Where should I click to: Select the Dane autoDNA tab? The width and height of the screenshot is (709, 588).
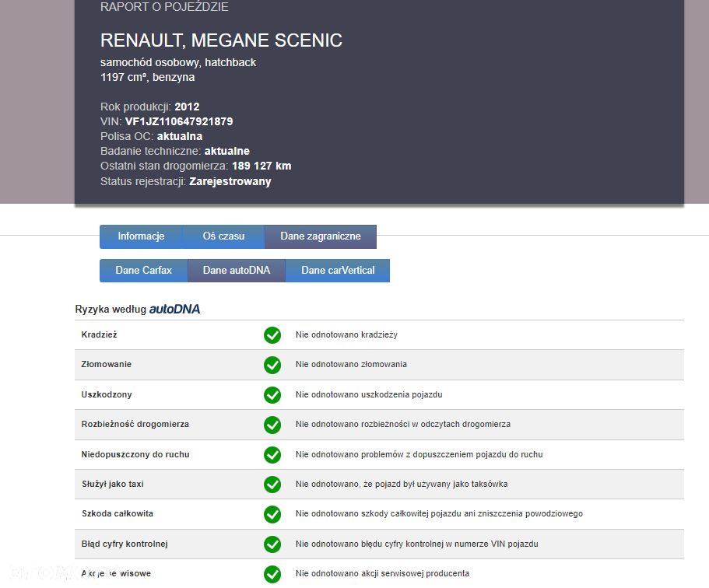pyautogui.click(x=237, y=270)
